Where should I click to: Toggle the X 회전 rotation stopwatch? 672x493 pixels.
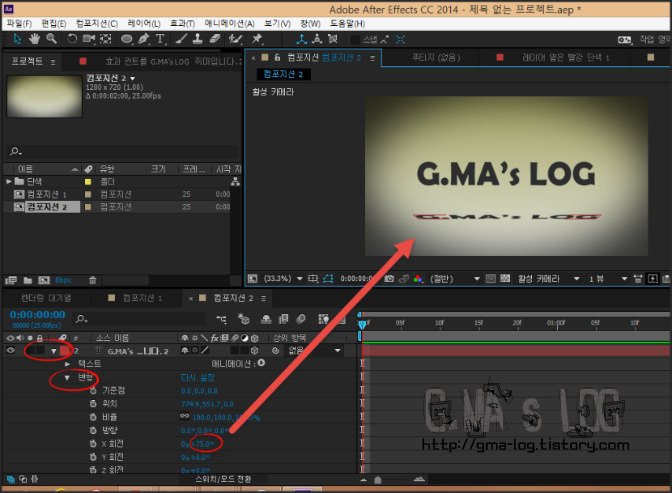(x=93, y=444)
